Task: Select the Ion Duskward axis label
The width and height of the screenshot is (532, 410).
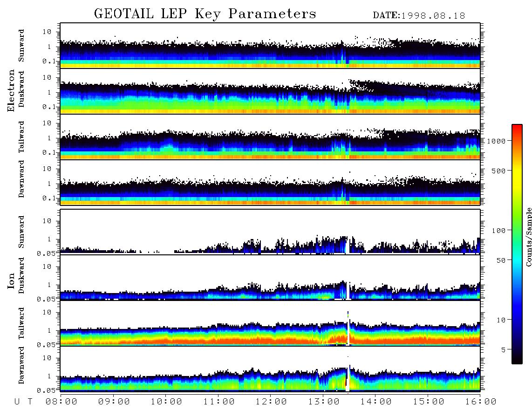Action: click(21, 275)
